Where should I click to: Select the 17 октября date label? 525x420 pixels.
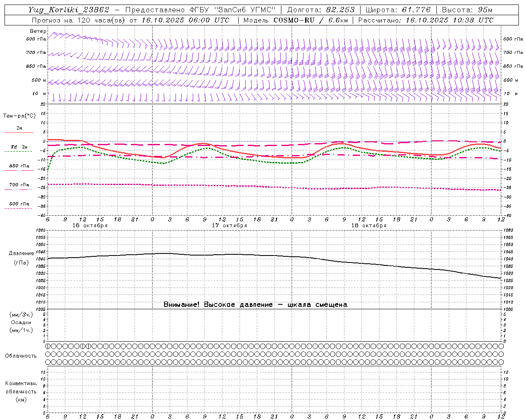click(x=229, y=226)
